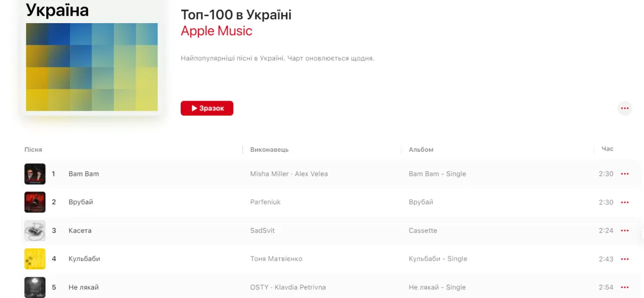Screen dimensions: 644x298
Task: Open the ellipsis menu for Касета
Action: [625, 230]
